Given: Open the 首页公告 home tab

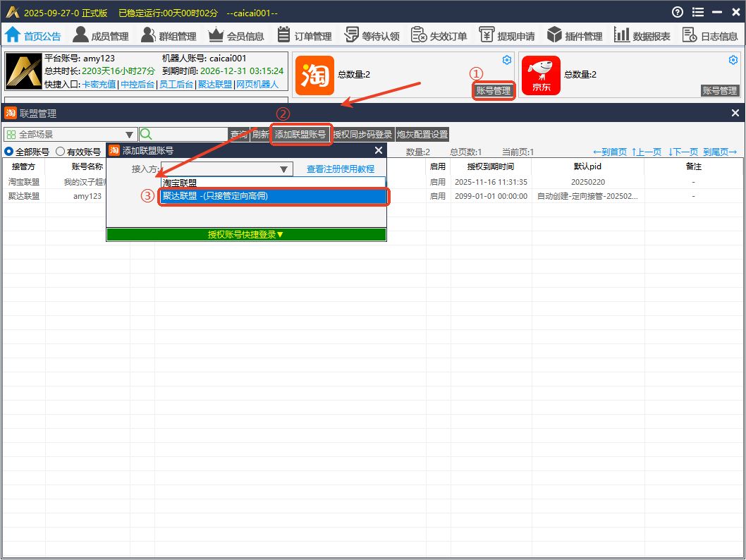Looking at the screenshot, I should pos(33,35).
